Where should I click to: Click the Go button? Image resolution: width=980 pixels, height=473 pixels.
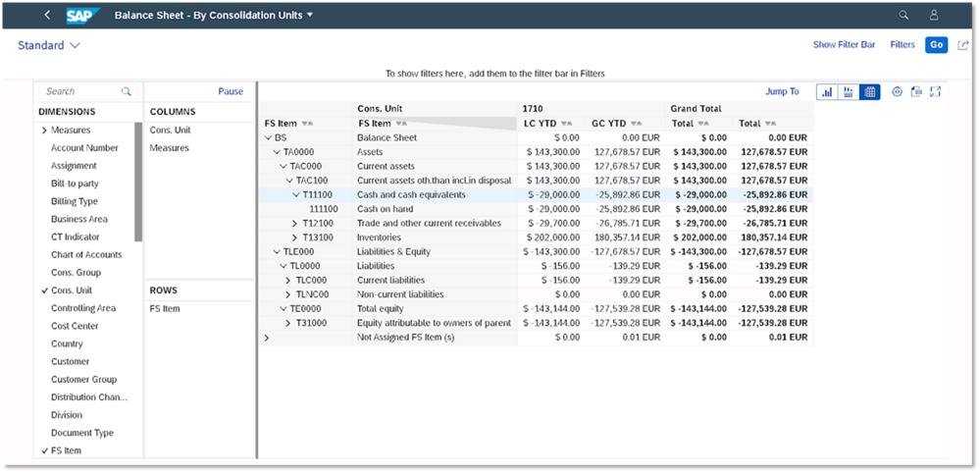point(936,45)
